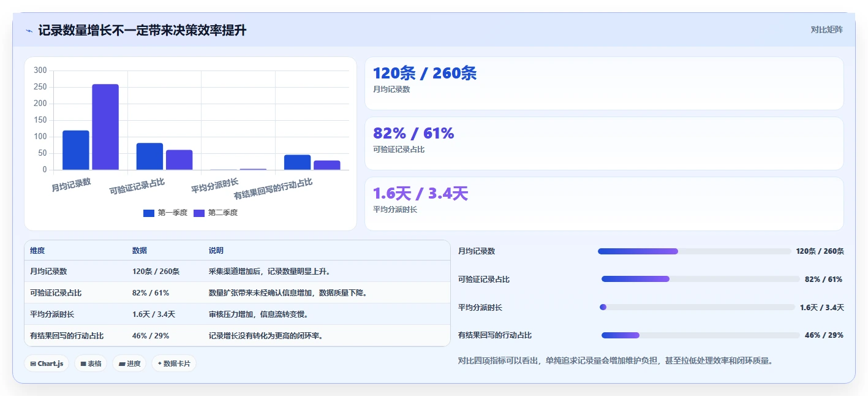The width and height of the screenshot is (868, 396).
Task: Toggle the 第一季度 legend item
Action: tap(165, 213)
